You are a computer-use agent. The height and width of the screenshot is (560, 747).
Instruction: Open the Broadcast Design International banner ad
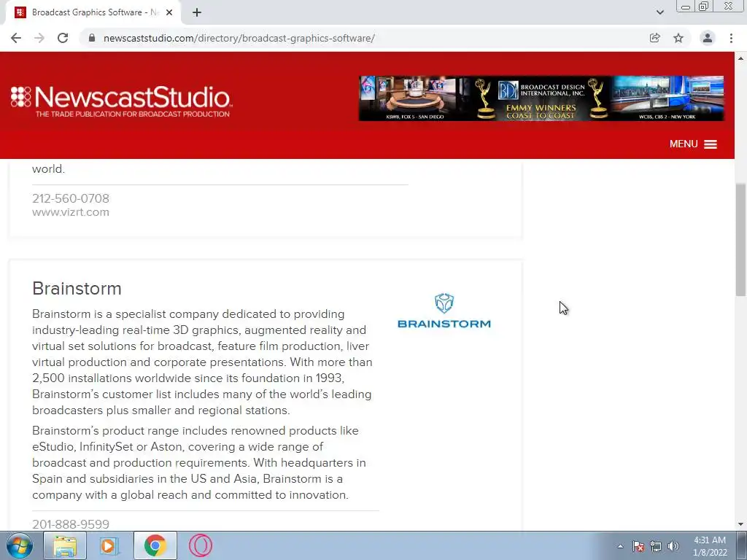pos(541,98)
